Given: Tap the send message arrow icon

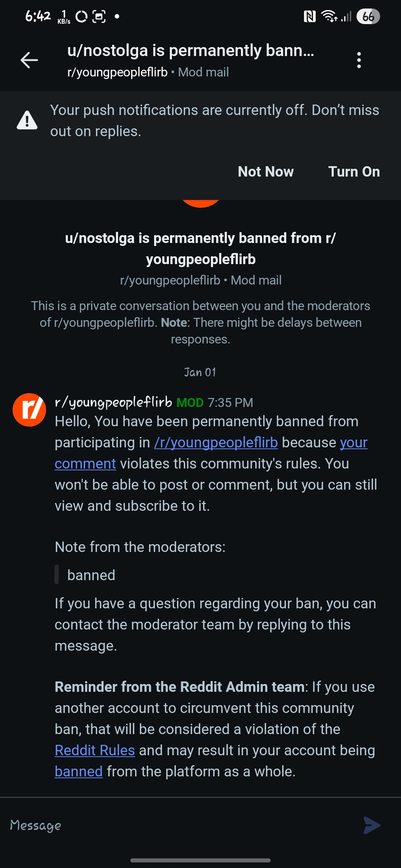Looking at the screenshot, I should [372, 825].
